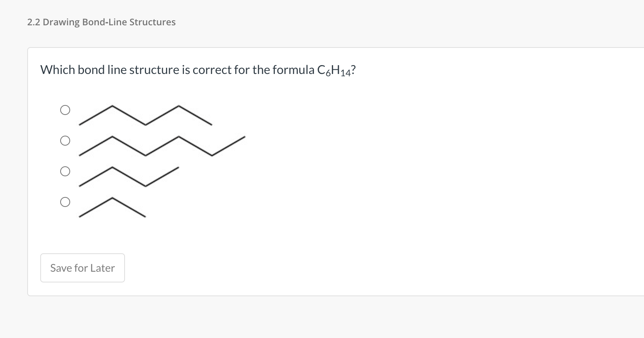Viewport: 644px width, 338px height.
Task: Select the first answer radio button
Action: (x=65, y=110)
